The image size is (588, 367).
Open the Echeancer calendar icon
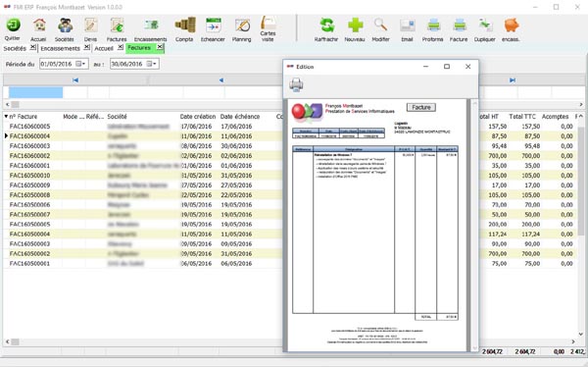(213, 26)
